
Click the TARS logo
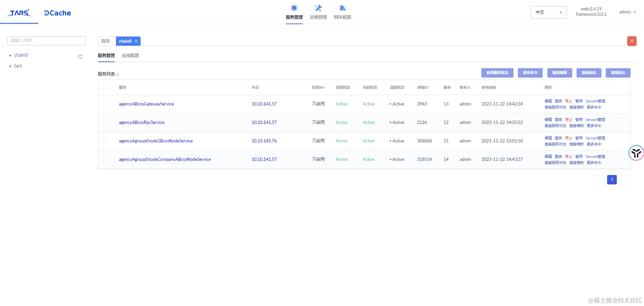pyautogui.click(x=19, y=13)
